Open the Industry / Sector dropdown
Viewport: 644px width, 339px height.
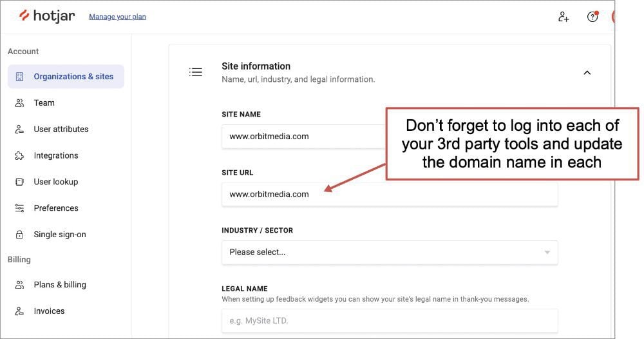tap(390, 252)
